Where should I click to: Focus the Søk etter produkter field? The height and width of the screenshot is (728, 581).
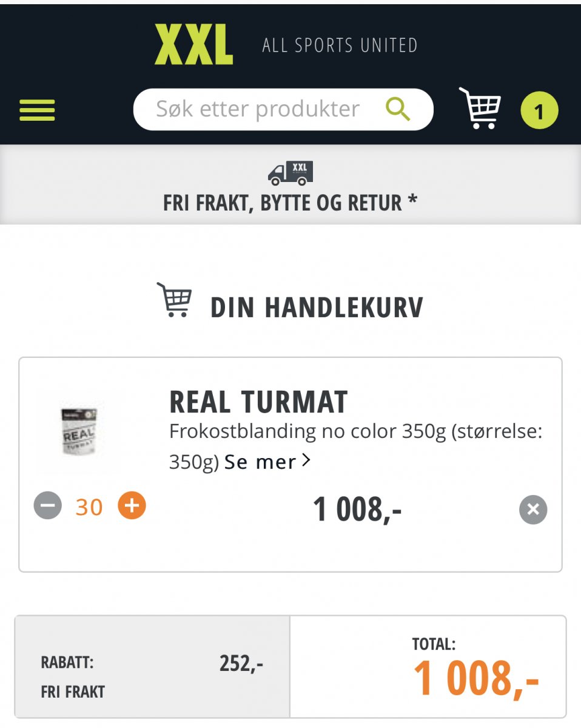258,110
